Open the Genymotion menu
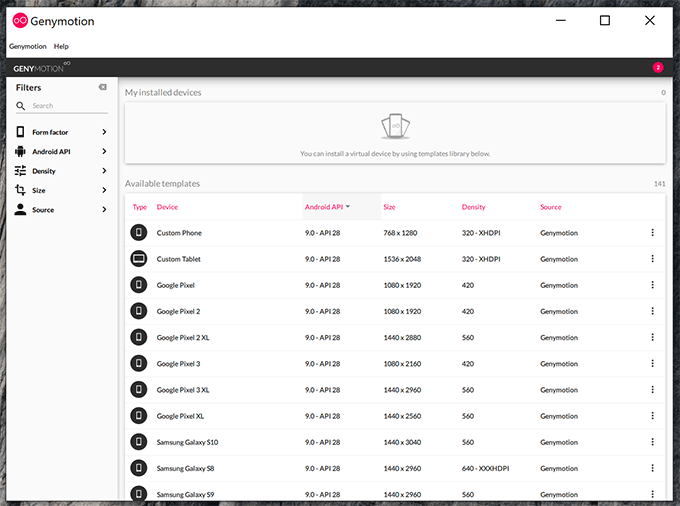Image resolution: width=680 pixels, height=506 pixels. tap(28, 46)
